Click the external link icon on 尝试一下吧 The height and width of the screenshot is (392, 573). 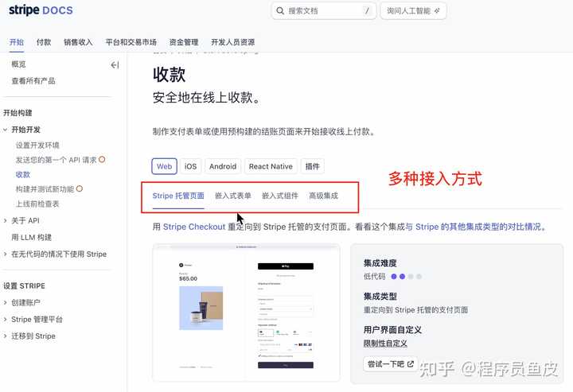point(411,364)
